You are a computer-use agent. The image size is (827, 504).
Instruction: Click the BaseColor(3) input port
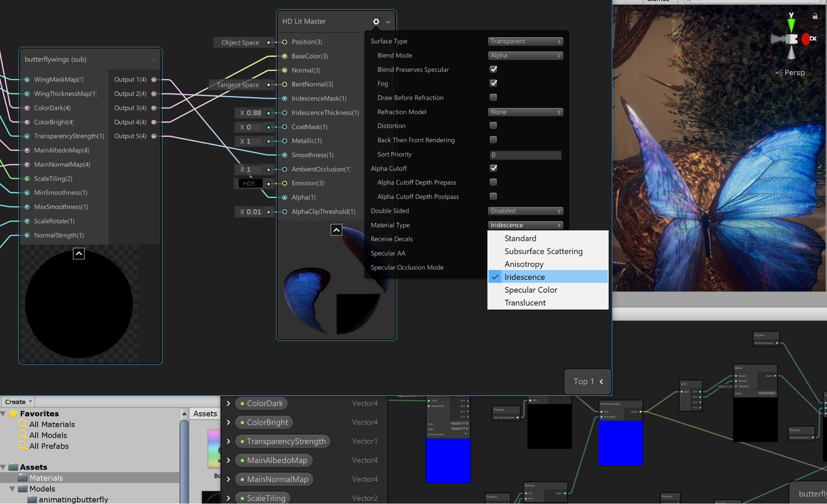coord(285,56)
